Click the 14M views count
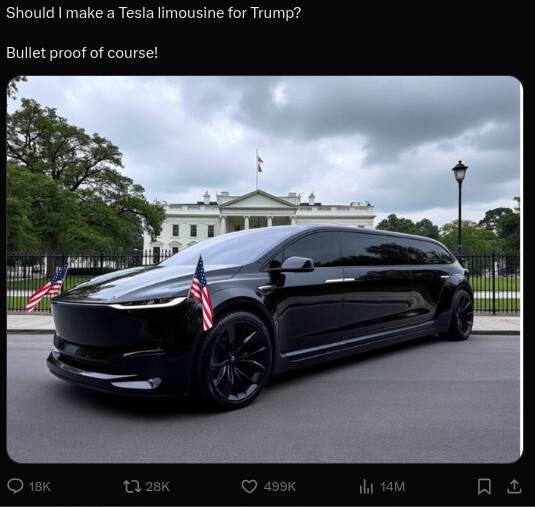Screen dimensions: 535x507 [392, 487]
